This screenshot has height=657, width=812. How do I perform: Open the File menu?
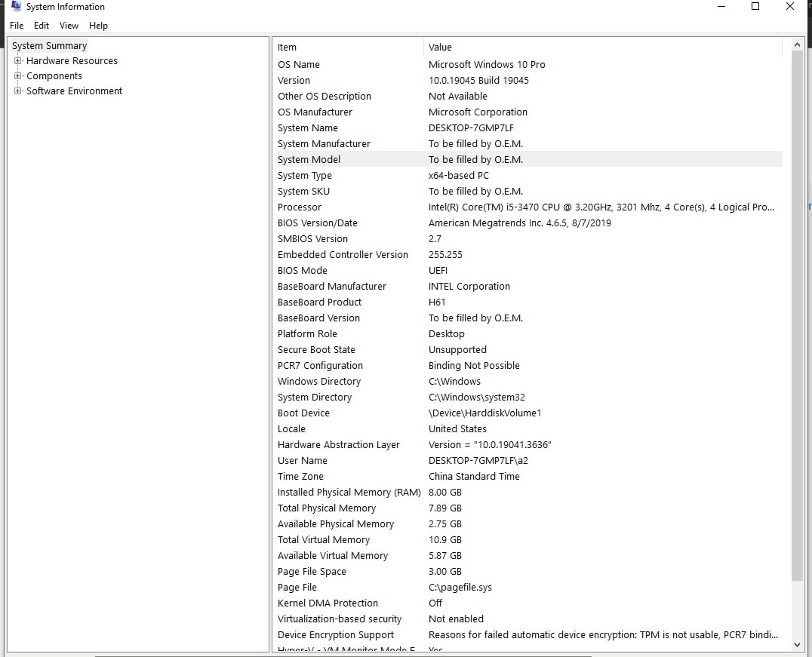click(x=17, y=26)
